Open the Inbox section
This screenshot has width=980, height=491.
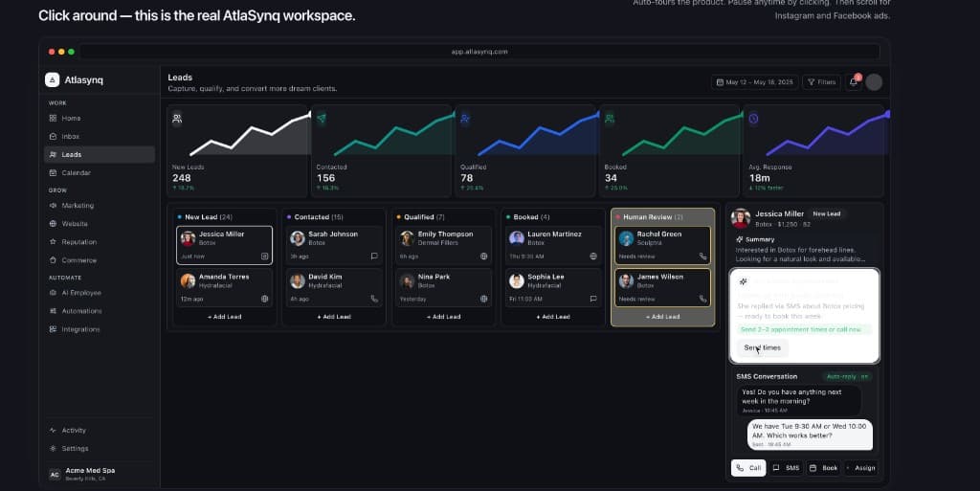[x=100, y=136]
